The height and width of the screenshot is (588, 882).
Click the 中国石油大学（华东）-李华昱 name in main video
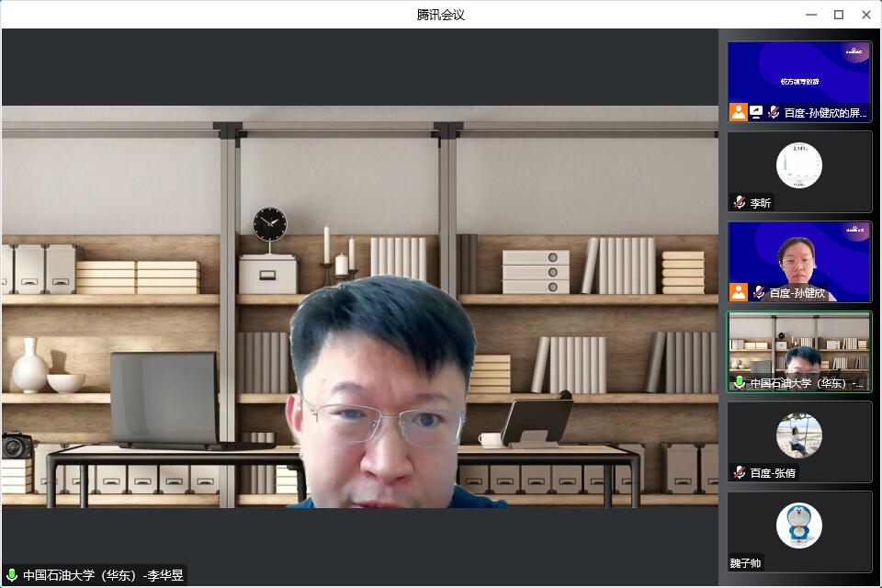click(103, 576)
